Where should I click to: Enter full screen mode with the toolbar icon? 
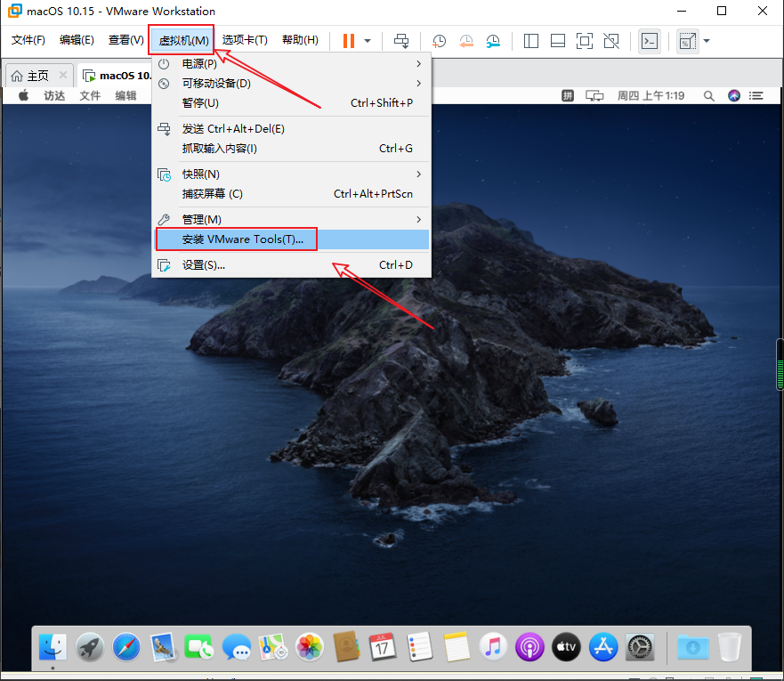point(585,41)
